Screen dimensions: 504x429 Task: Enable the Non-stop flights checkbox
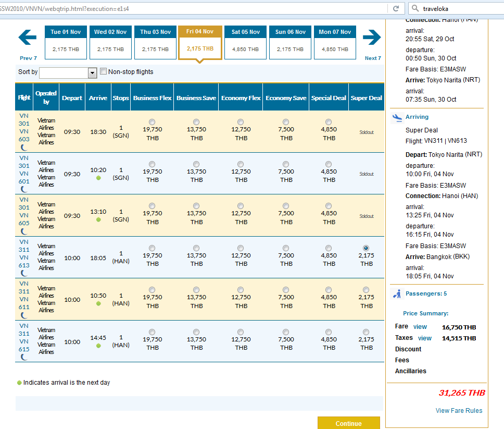click(x=103, y=71)
